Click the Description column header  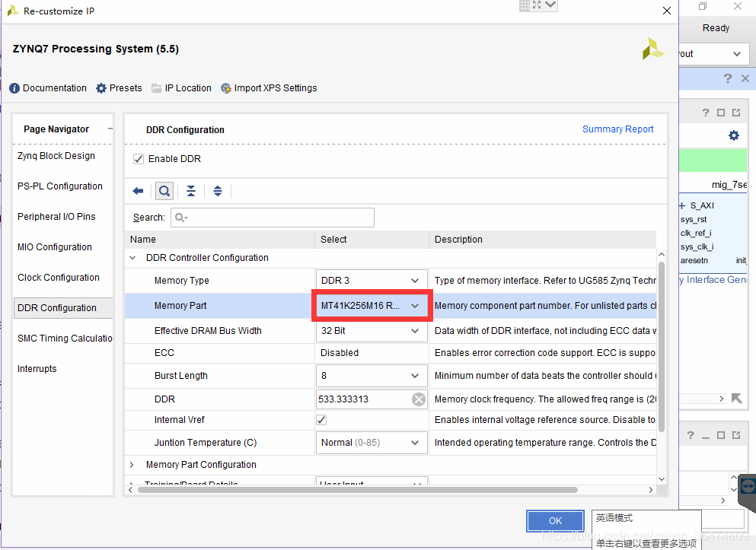pyautogui.click(x=543, y=240)
